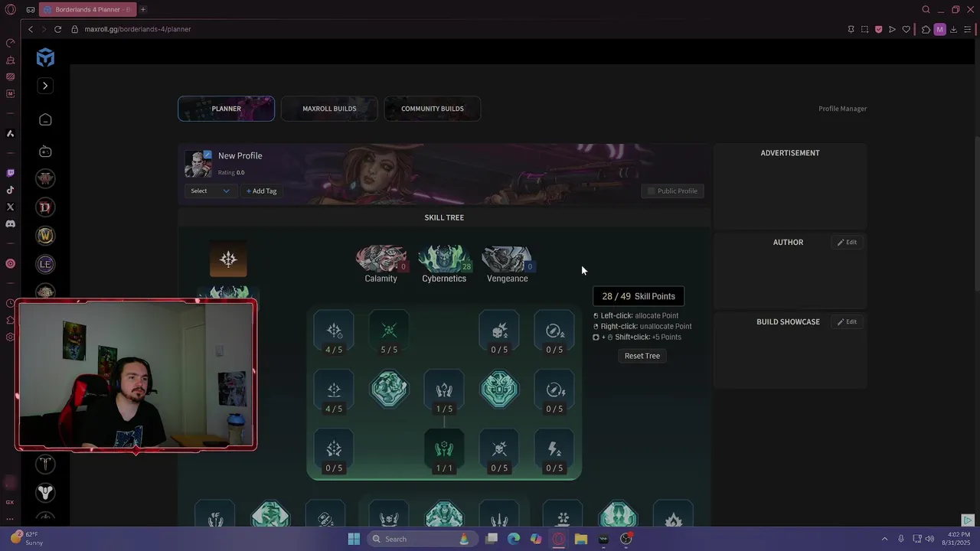
Task: Open Discord in the Opera sidebar
Action: pyautogui.click(x=10, y=224)
